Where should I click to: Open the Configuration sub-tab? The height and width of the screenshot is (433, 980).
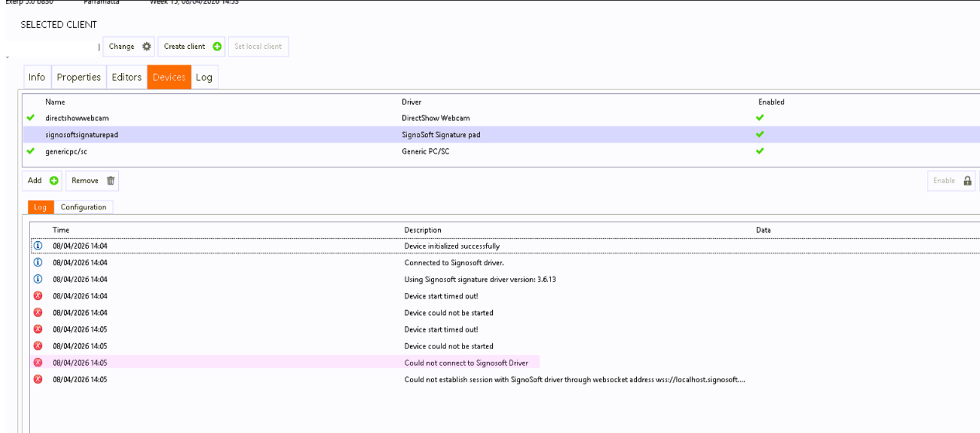click(x=83, y=207)
